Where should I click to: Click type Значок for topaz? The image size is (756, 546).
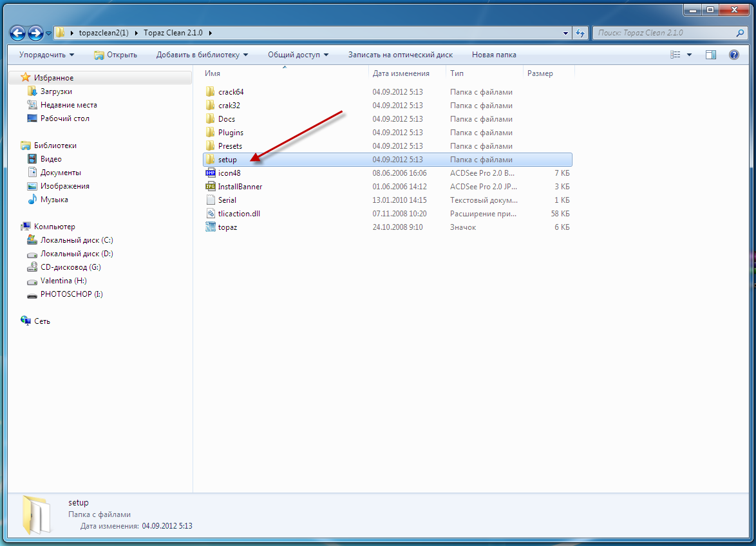click(x=463, y=227)
